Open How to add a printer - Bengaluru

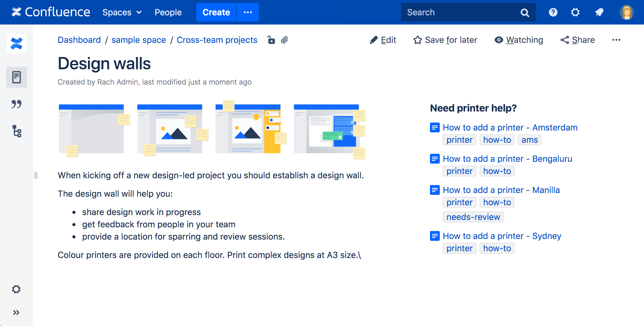(x=508, y=159)
